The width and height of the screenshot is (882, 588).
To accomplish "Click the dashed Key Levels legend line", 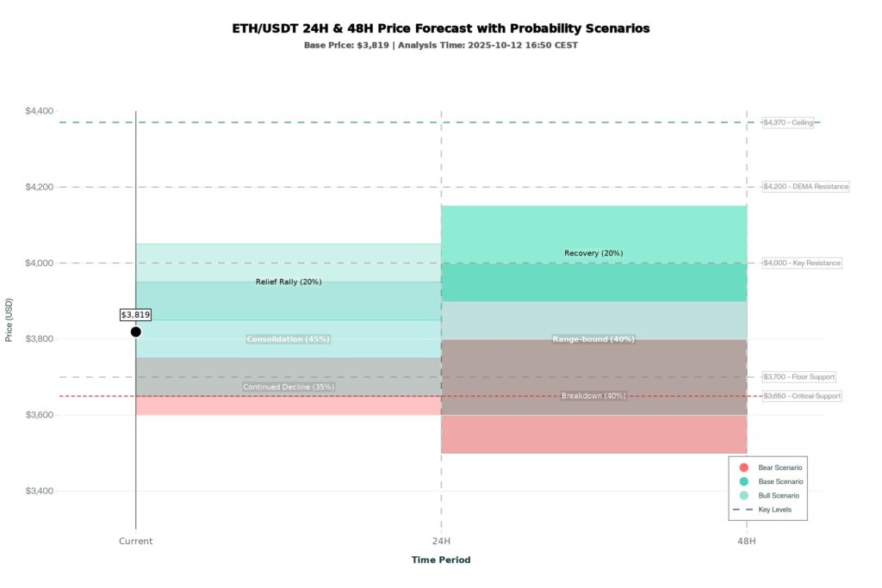I will point(742,510).
